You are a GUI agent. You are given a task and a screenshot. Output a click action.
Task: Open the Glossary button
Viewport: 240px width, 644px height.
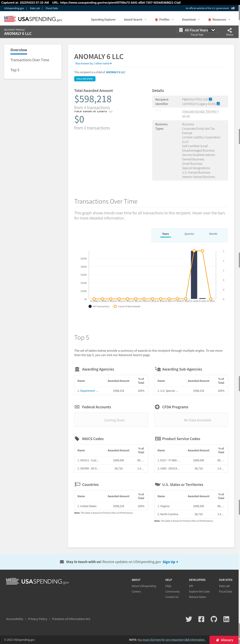[224, 640]
